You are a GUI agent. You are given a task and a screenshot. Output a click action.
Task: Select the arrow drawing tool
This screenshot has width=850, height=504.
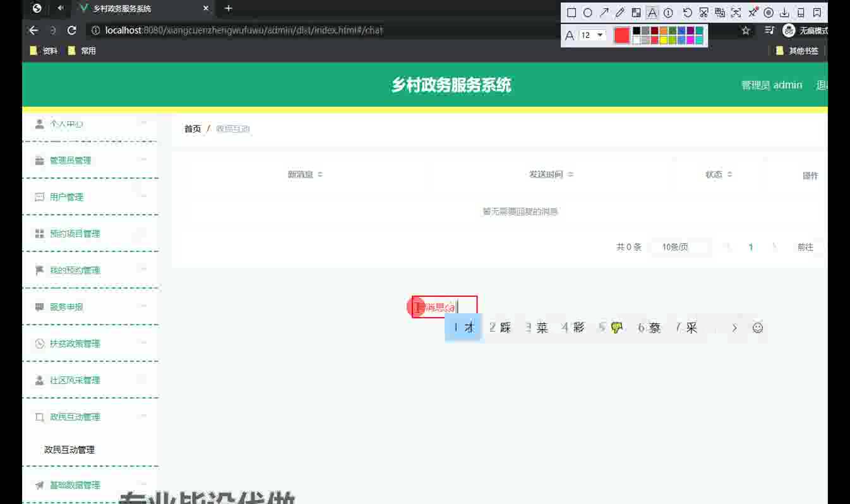coord(604,13)
